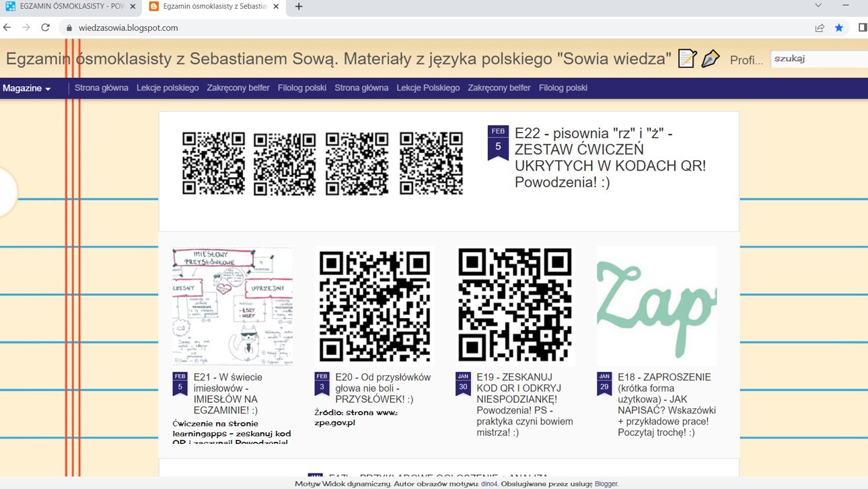The height and width of the screenshot is (489, 868).
Task: Open E20 Od przysłówków głowa nie boli
Action: click(x=383, y=388)
